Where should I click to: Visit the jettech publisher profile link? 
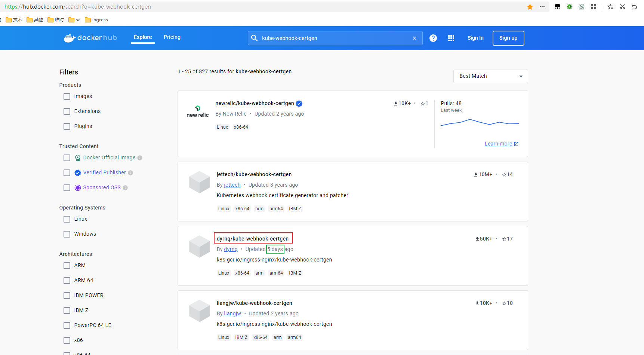pyautogui.click(x=232, y=185)
